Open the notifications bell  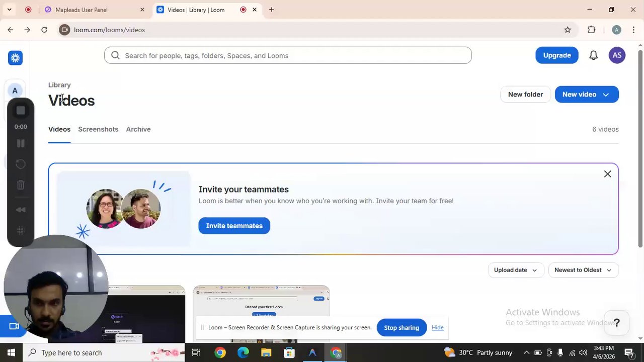tap(594, 55)
